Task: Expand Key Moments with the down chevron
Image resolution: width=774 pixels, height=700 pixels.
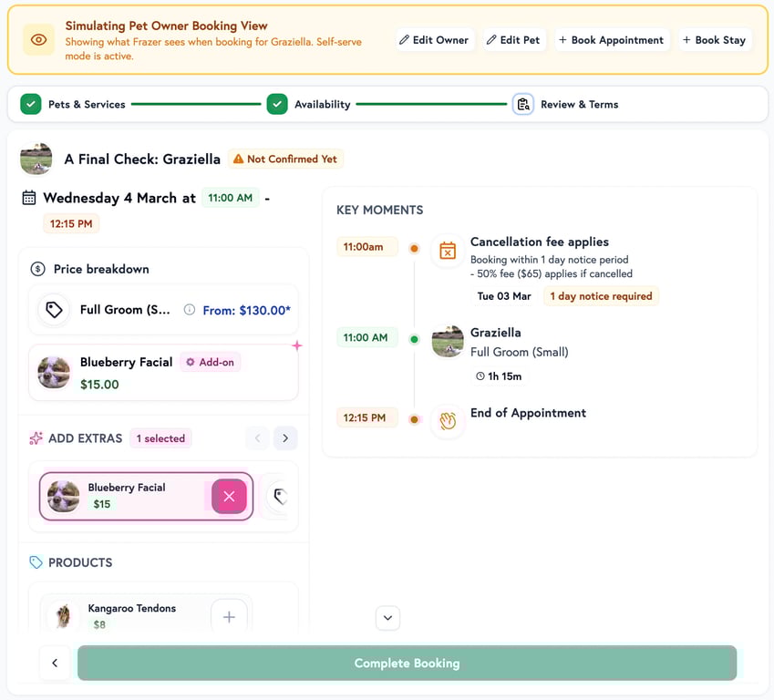Action: click(387, 618)
